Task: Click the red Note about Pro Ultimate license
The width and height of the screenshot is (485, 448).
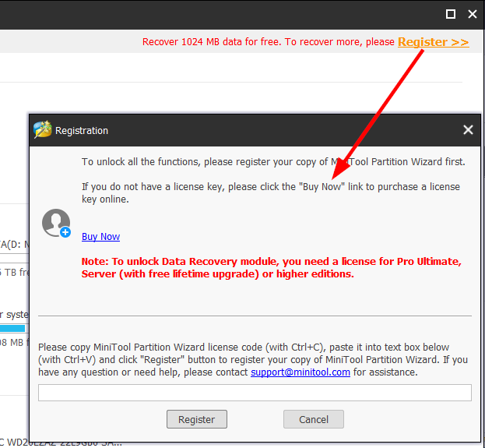Action: click(x=271, y=267)
